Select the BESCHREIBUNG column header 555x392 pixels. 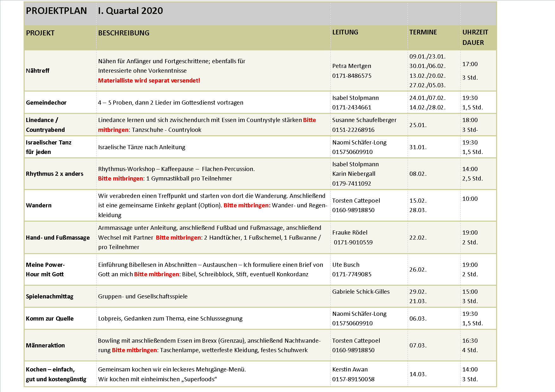(x=124, y=33)
